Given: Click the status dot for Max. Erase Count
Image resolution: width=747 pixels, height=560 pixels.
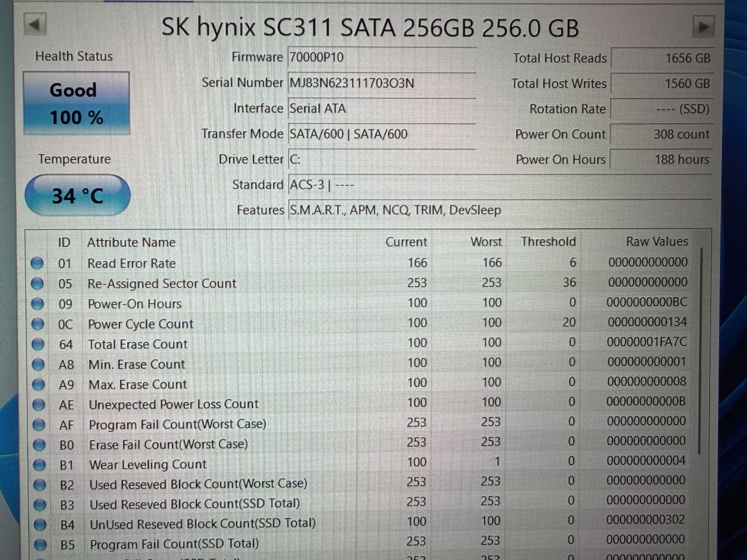Looking at the screenshot, I should click(39, 385).
